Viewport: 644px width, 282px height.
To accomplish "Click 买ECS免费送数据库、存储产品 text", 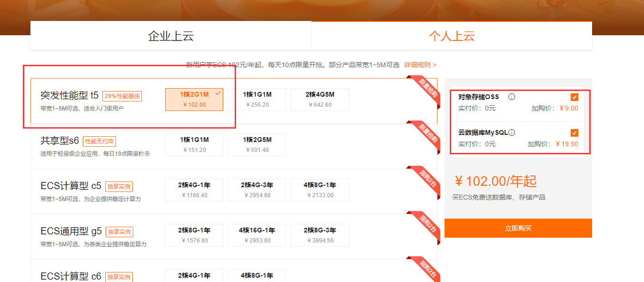I will point(499,197).
